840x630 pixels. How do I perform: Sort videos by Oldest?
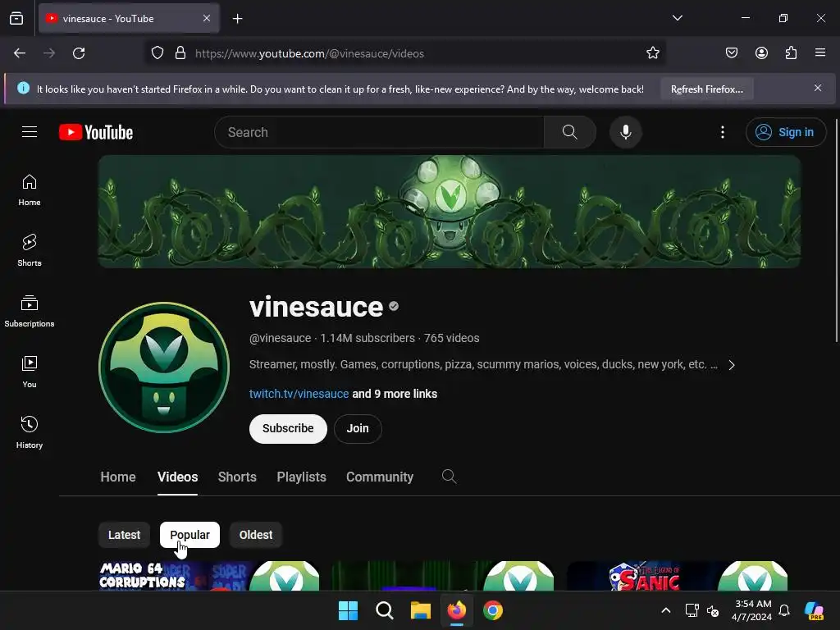point(256,535)
